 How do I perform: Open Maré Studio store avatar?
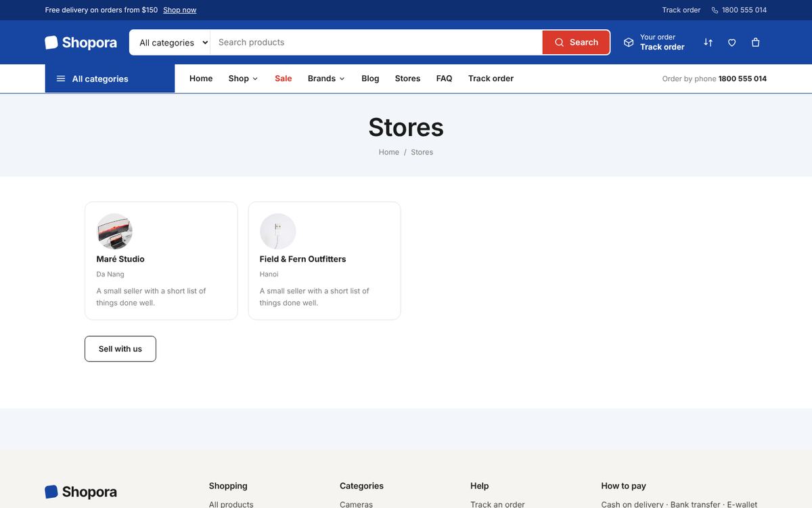pos(114,232)
